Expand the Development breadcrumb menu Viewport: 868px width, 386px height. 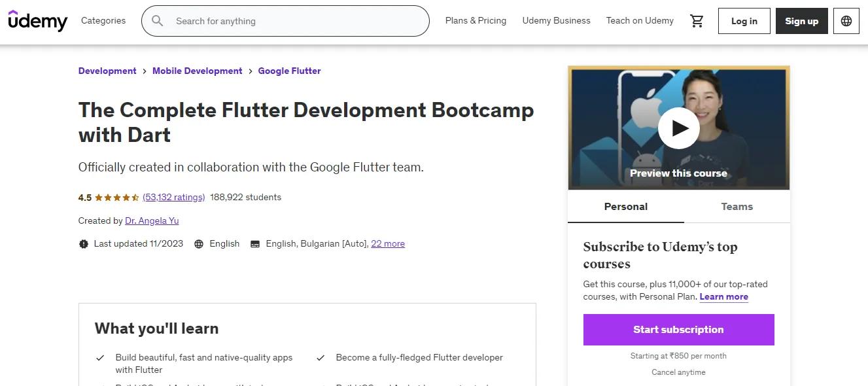coord(107,71)
